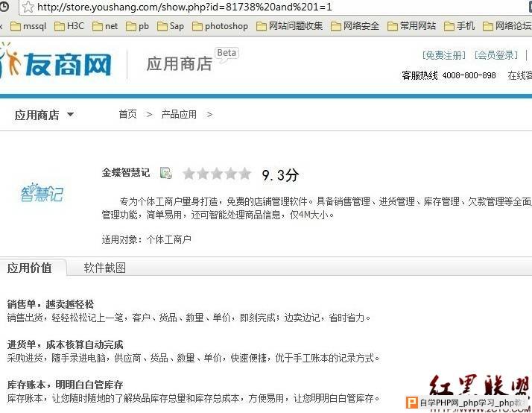The width and height of the screenshot is (532, 413).
Task: Click the 客服热线 4008-800-898 text
Action: (449, 75)
